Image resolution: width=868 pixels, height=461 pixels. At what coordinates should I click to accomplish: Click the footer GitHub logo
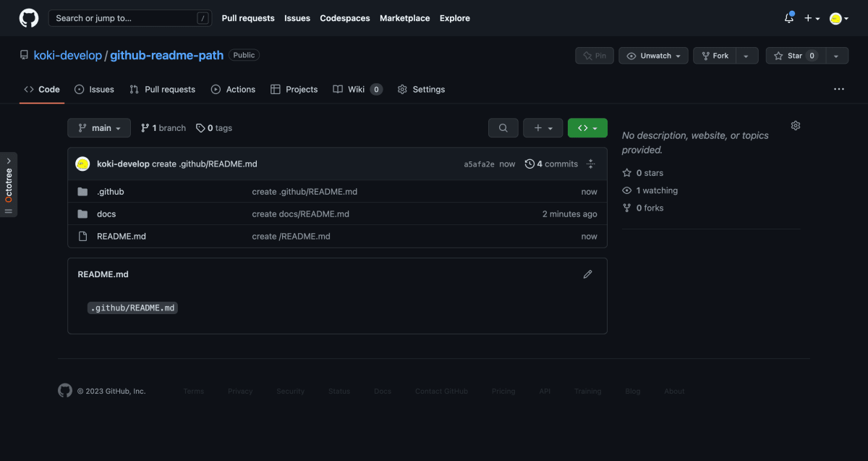coord(65,391)
